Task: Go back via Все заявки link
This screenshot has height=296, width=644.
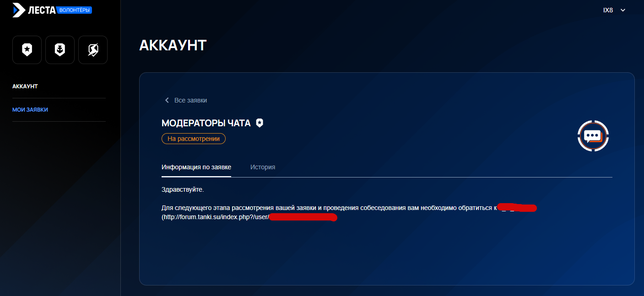Action: [186, 100]
